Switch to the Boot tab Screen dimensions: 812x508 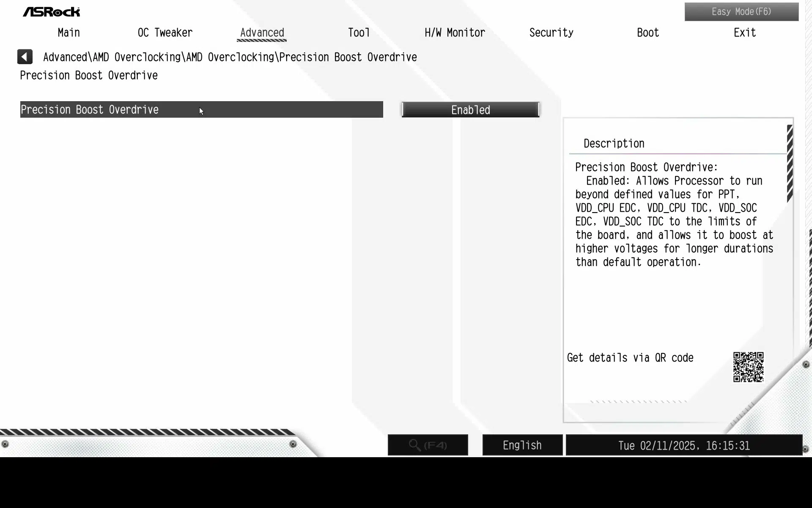[x=648, y=33]
